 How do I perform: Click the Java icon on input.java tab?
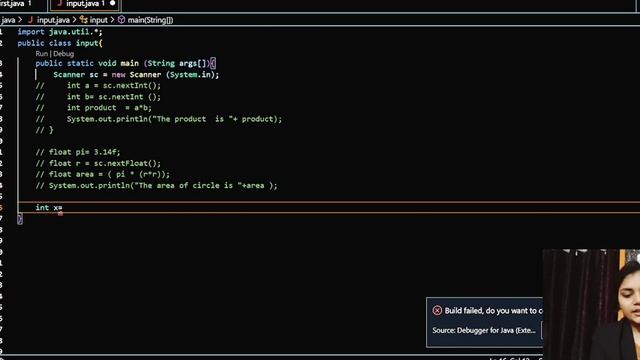pos(60,4)
